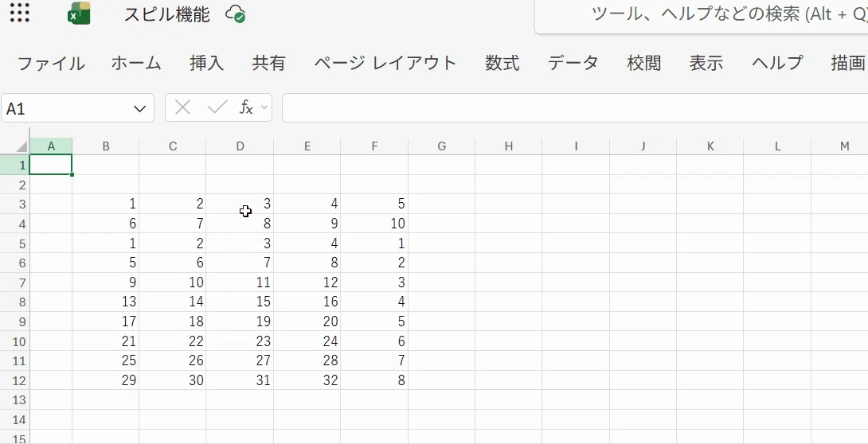Image resolution: width=868 pixels, height=444 pixels.
Task: Click cell E10 containing 24
Action: pyautogui.click(x=307, y=341)
